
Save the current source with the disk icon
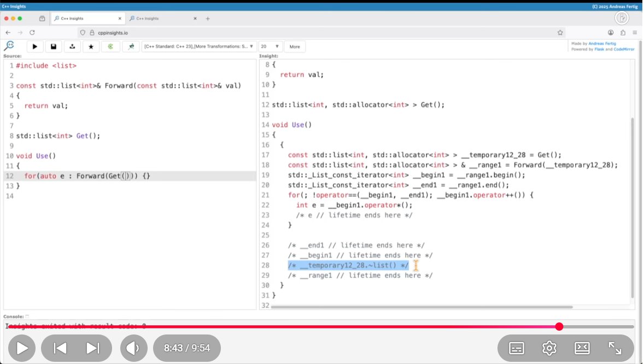tap(54, 46)
